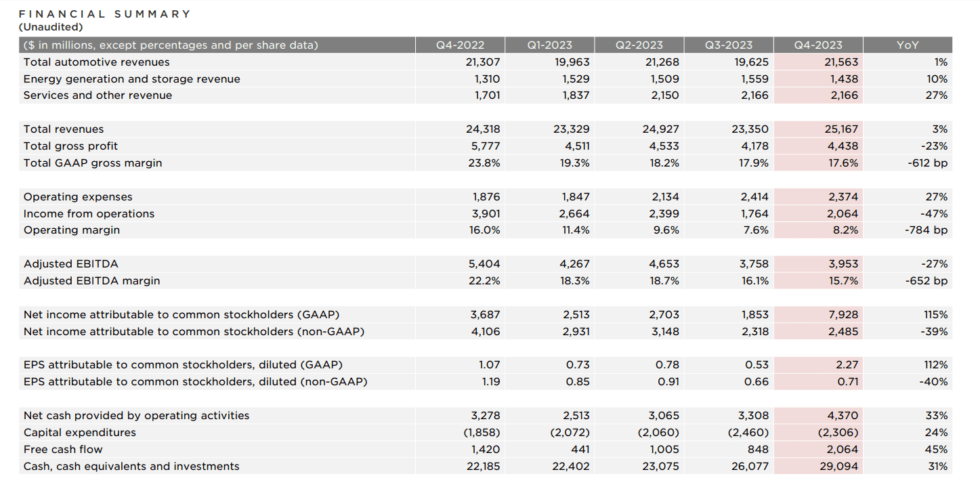
Task: Select the Total automotive revenues row label
Action: click(x=96, y=62)
